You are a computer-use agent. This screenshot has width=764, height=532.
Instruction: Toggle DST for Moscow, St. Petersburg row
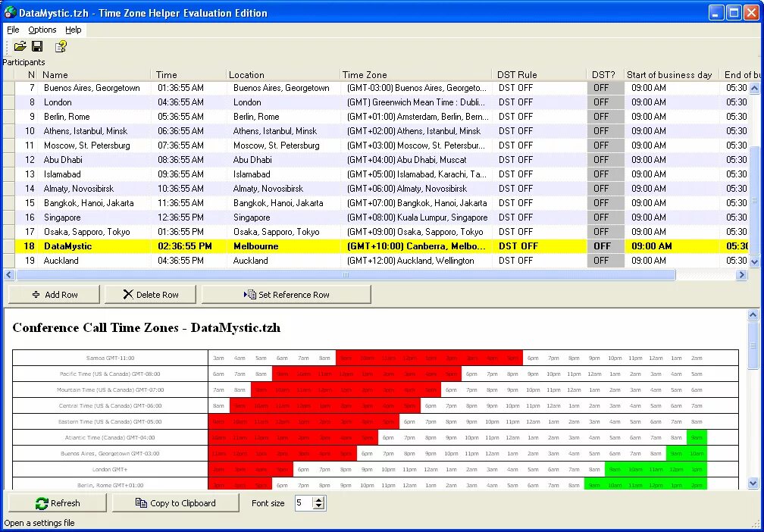(x=606, y=146)
